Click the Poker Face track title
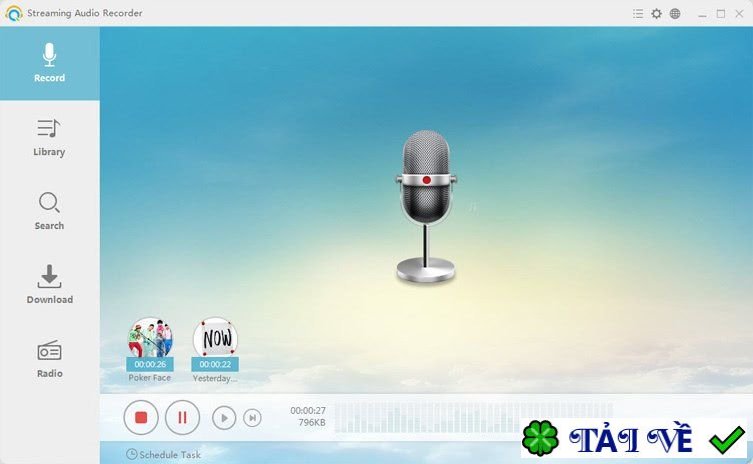Image resolution: width=753 pixels, height=464 pixels. click(x=150, y=378)
